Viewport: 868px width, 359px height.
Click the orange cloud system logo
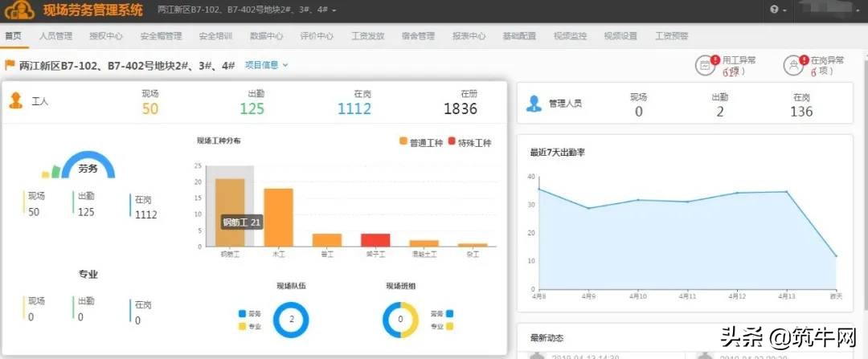(x=18, y=10)
